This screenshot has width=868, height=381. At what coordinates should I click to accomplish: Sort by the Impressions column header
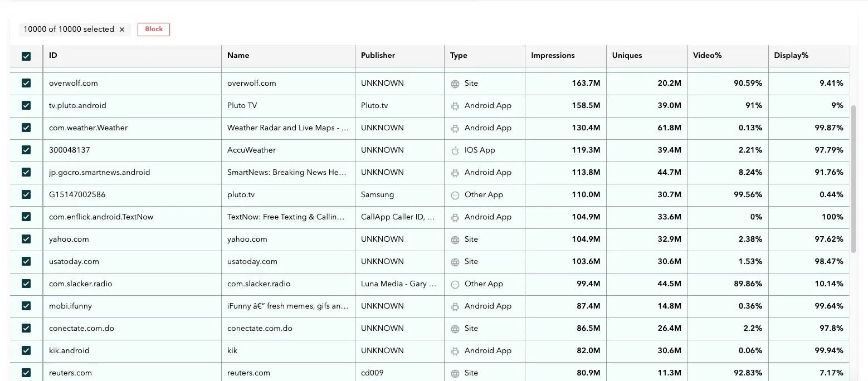tap(565, 56)
